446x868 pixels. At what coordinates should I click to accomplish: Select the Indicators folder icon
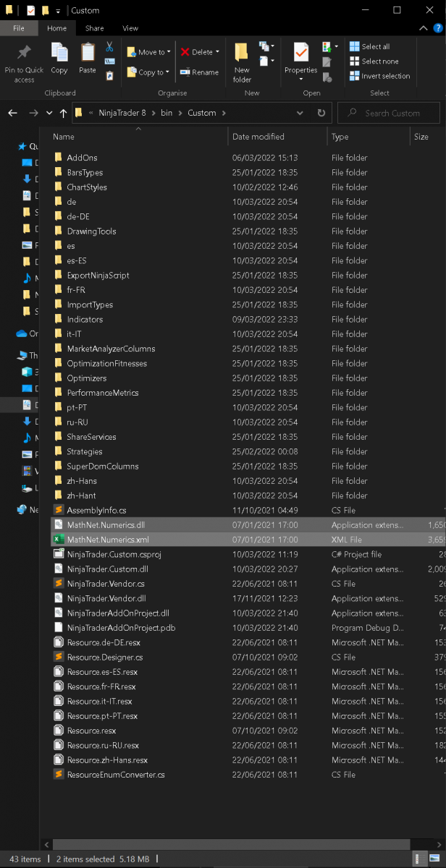pos(59,319)
